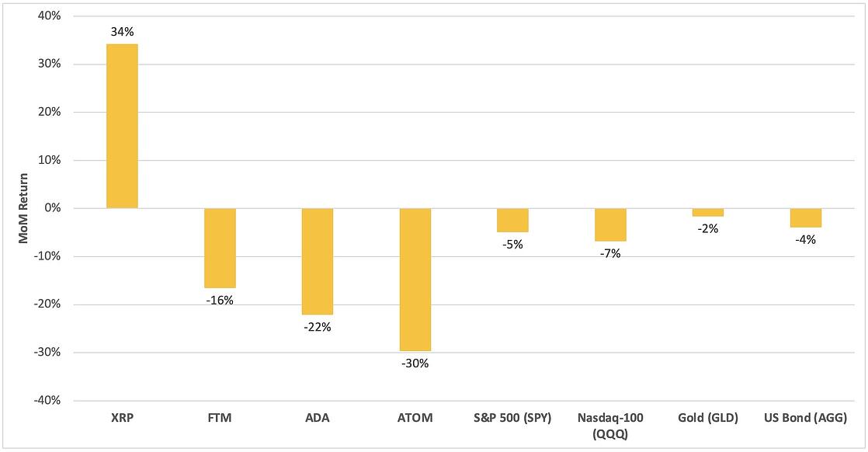Click the 34% data label
The image size is (868, 452).
122,32
